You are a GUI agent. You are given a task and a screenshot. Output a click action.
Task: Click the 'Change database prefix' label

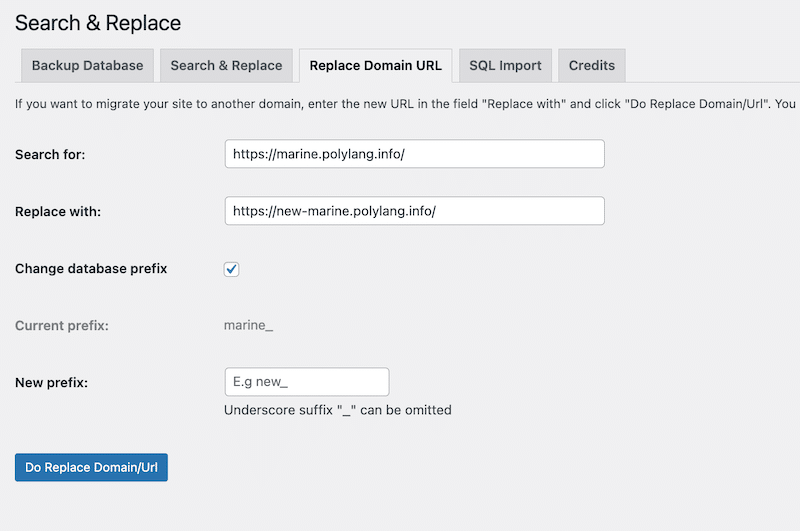click(x=91, y=269)
